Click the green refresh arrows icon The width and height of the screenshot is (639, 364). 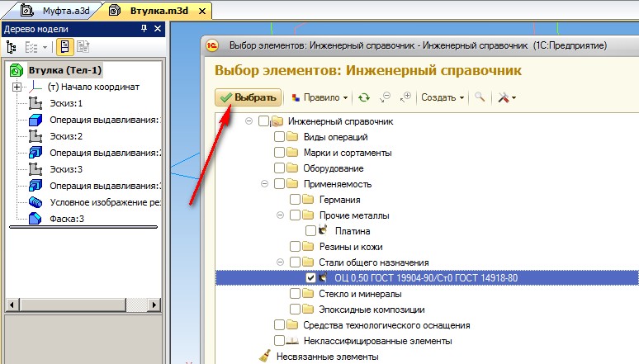click(363, 97)
